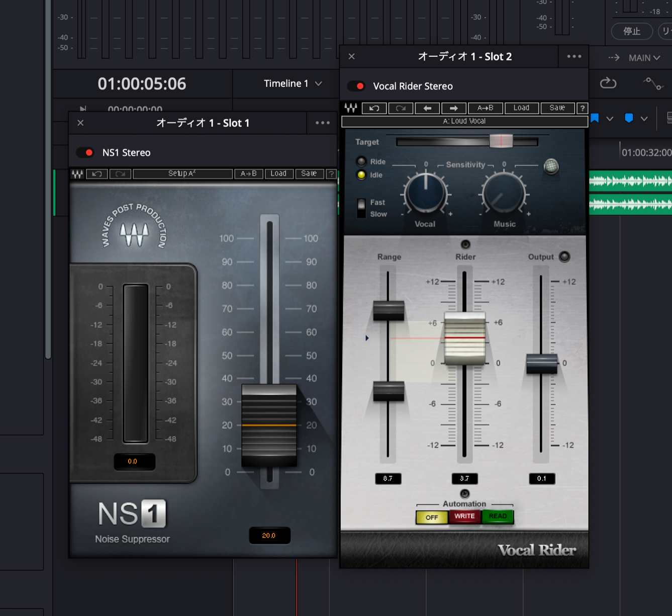Go to the next Vocal Rider preset
Viewport: 672px width, 616px height.
454,108
